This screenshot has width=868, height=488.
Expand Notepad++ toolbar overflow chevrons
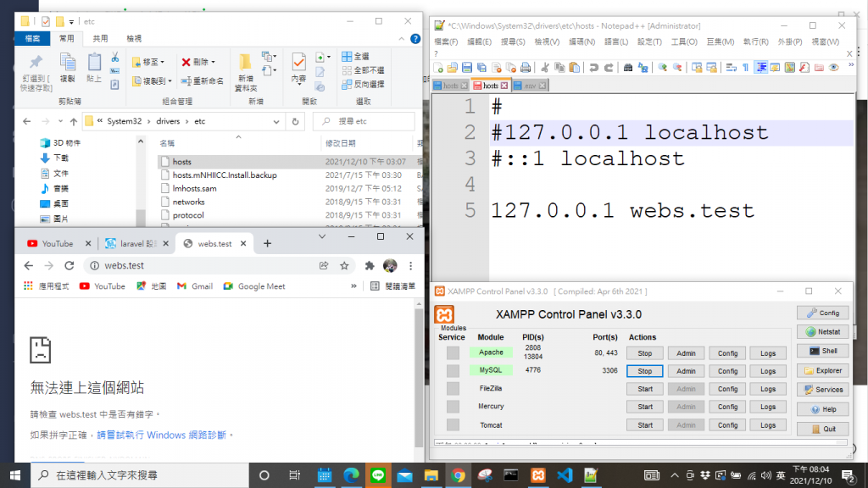click(x=851, y=65)
